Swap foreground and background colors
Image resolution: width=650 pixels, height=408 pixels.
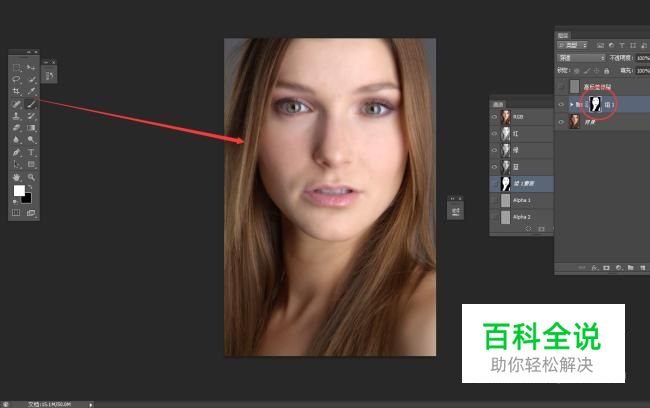30,187
